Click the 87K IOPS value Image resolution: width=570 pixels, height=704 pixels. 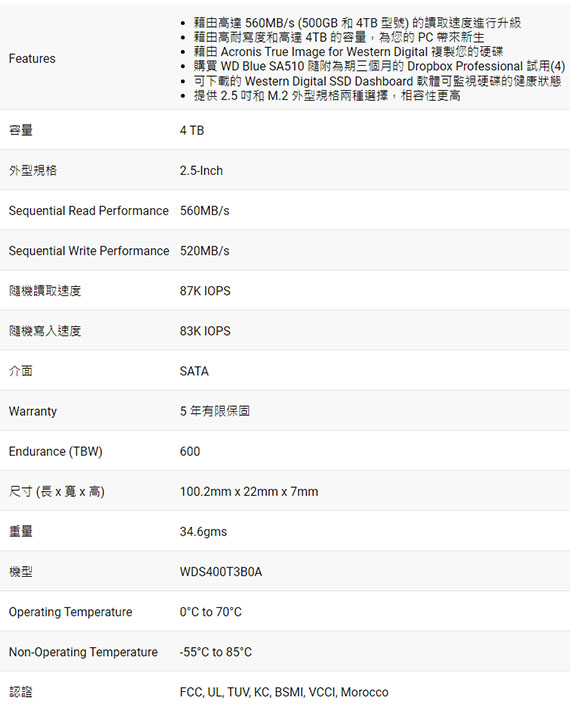click(x=205, y=291)
